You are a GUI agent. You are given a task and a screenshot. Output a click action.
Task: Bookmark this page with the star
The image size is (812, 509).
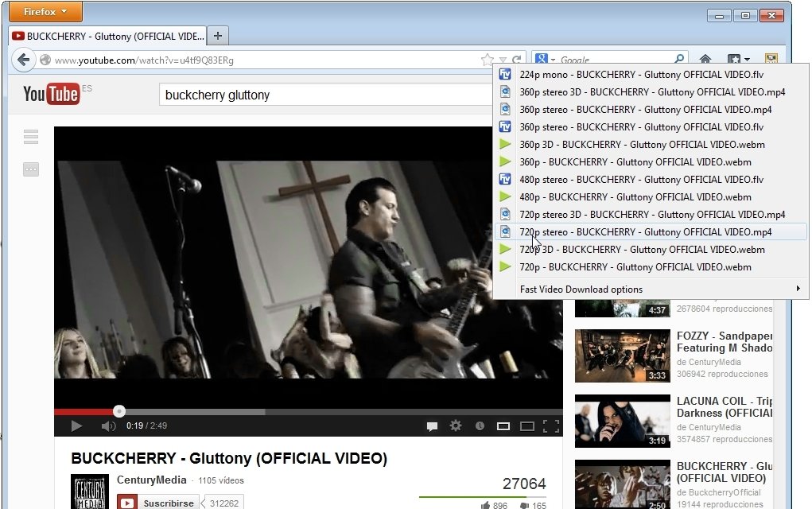pyautogui.click(x=487, y=60)
